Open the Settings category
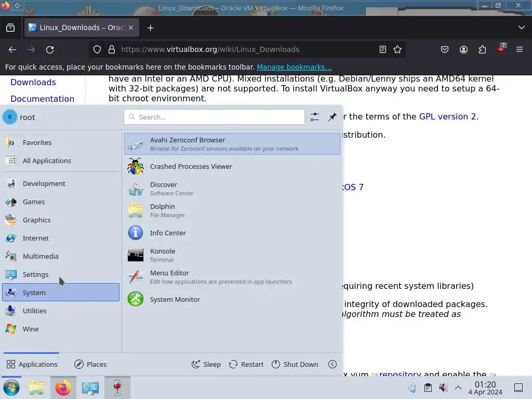 (61, 274)
